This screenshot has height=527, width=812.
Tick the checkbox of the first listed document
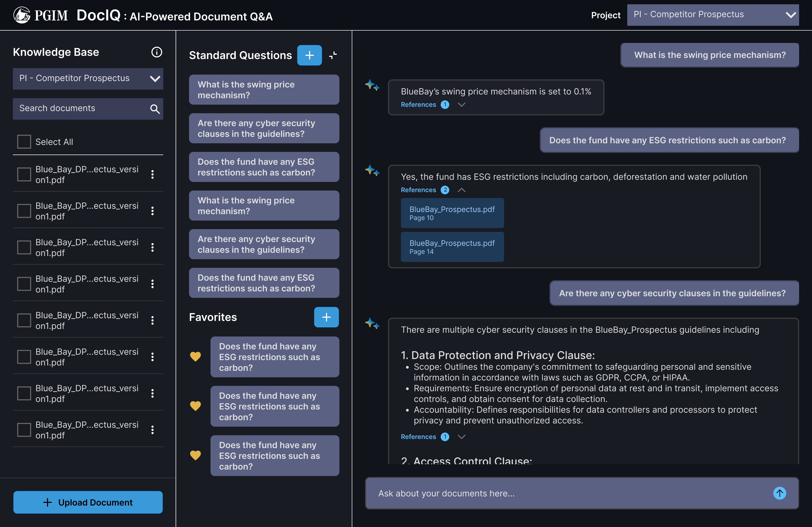tap(24, 174)
